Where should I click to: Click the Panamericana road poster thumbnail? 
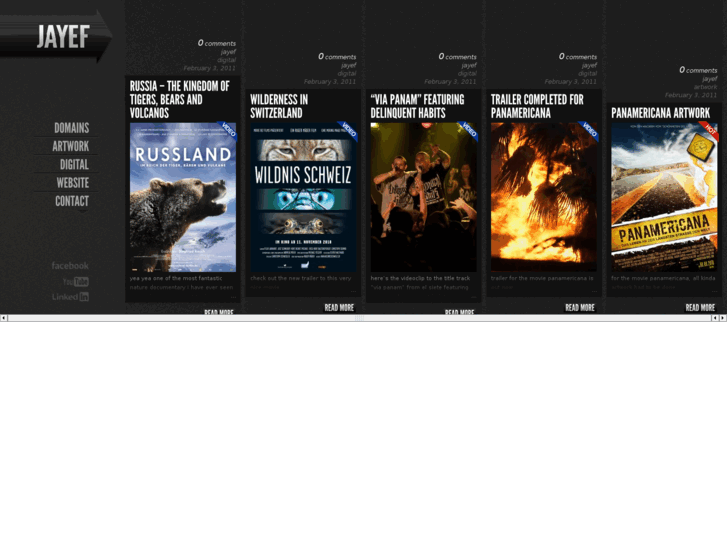664,197
